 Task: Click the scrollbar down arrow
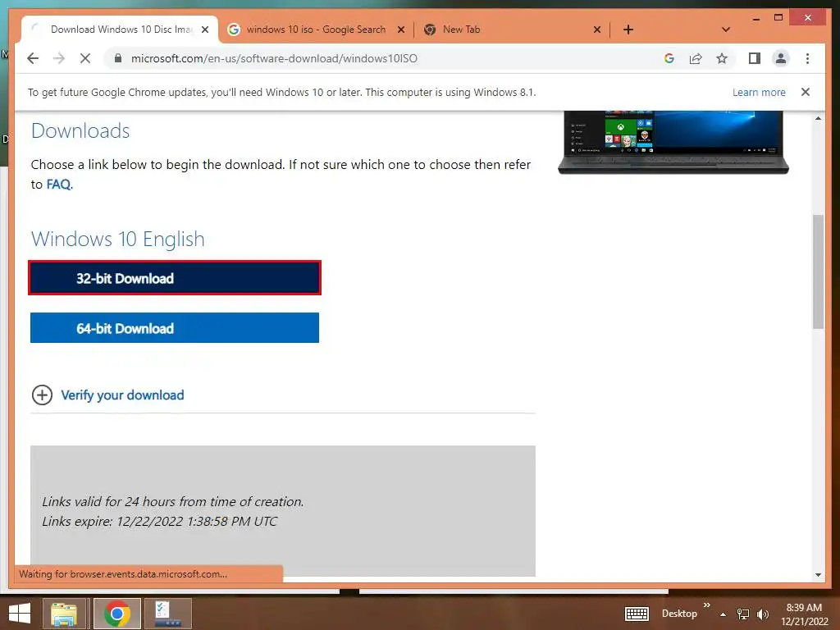818,575
